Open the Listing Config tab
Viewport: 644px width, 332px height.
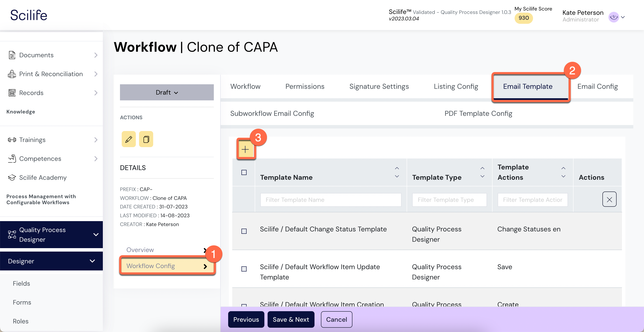(456, 86)
